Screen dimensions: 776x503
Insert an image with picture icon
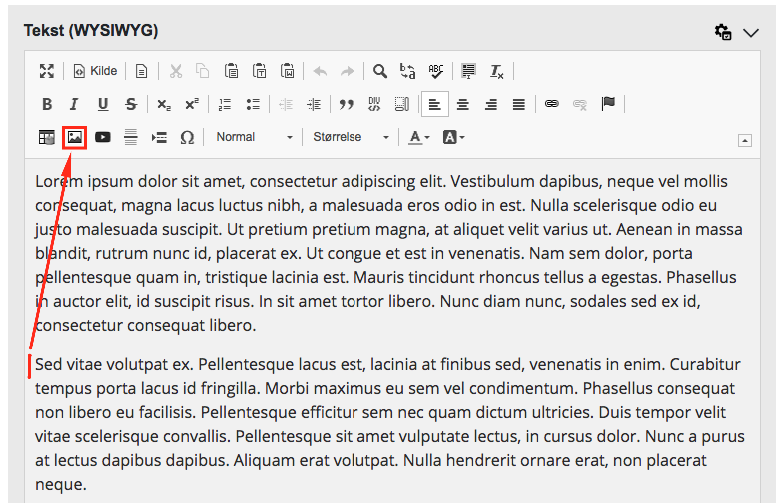tap(75, 137)
